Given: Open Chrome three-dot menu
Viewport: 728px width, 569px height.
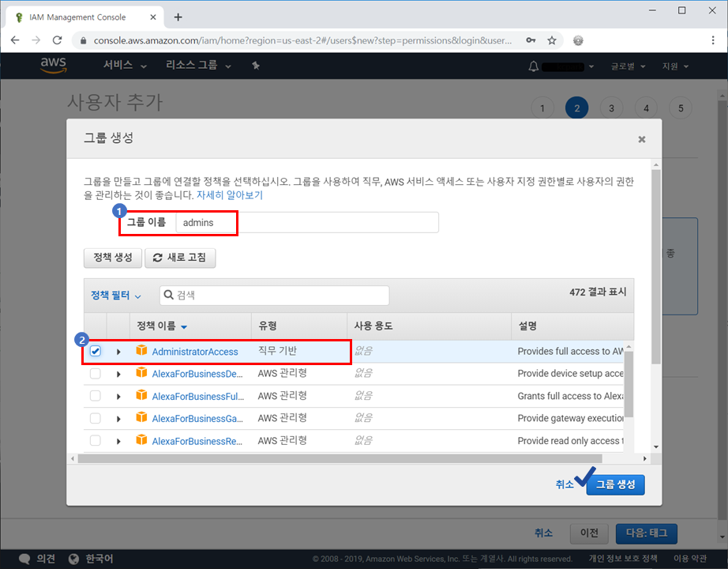Looking at the screenshot, I should point(713,40).
